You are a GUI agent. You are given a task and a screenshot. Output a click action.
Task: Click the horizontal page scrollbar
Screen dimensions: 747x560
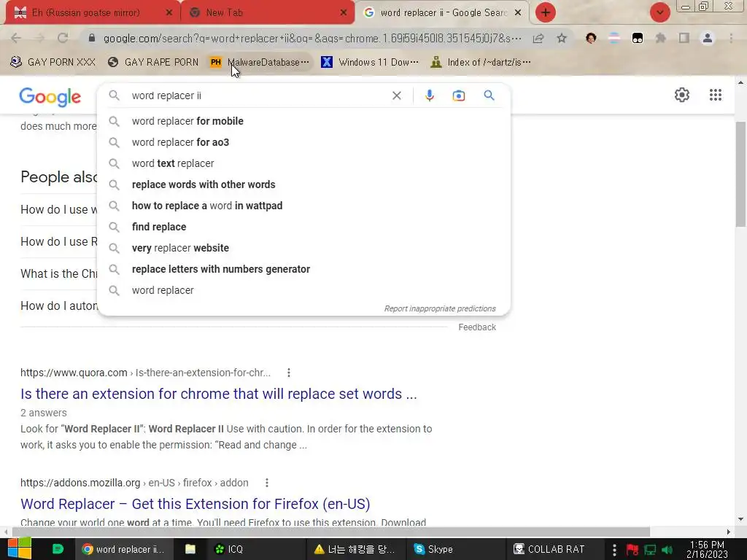tap(331, 532)
